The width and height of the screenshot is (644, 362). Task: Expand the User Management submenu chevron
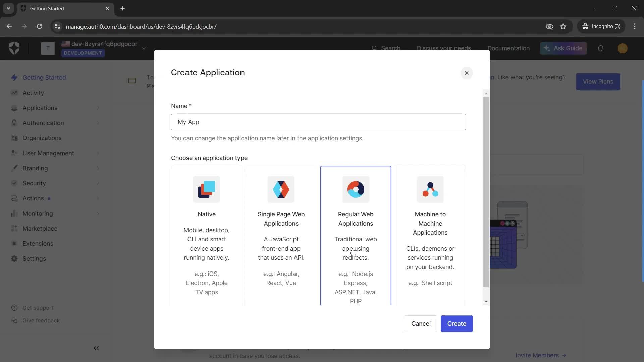pyautogui.click(x=98, y=153)
